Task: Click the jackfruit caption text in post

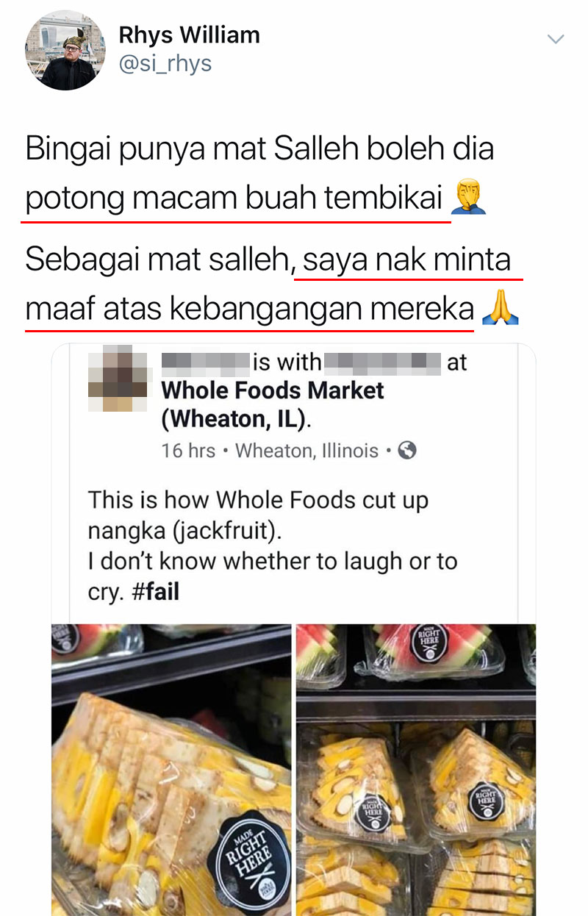Action: [x=273, y=546]
